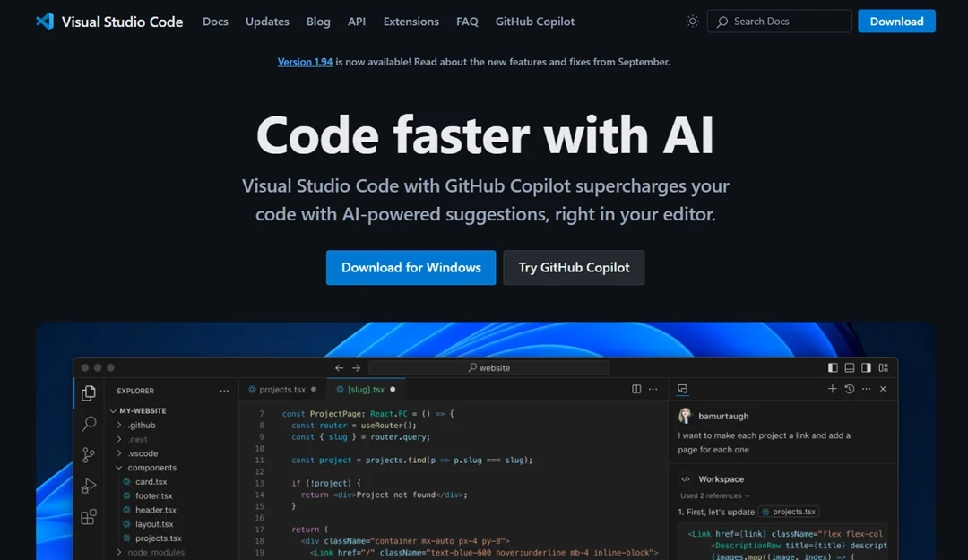Toggle the secondary sidebar layout icon
This screenshot has height=560, width=968.
tap(866, 367)
